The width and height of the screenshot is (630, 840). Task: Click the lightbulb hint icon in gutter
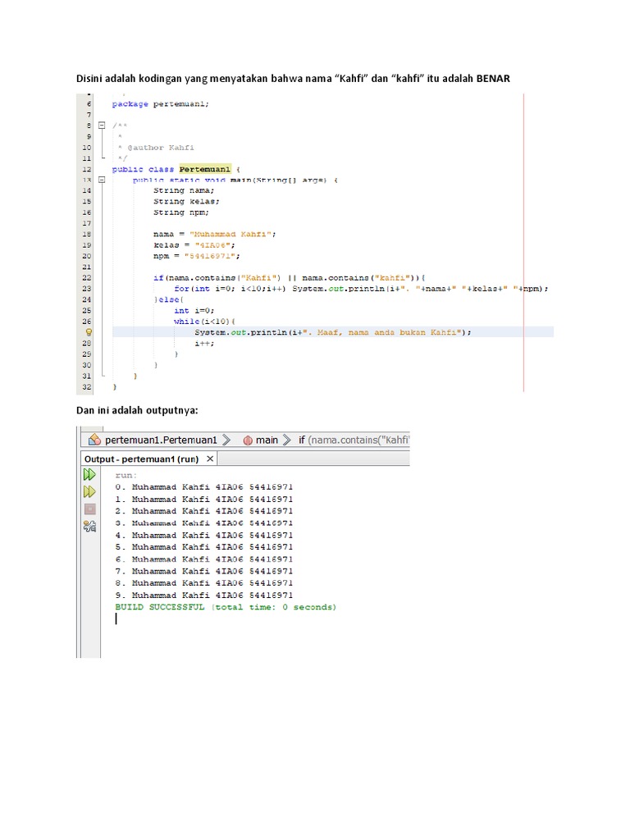coord(88,332)
